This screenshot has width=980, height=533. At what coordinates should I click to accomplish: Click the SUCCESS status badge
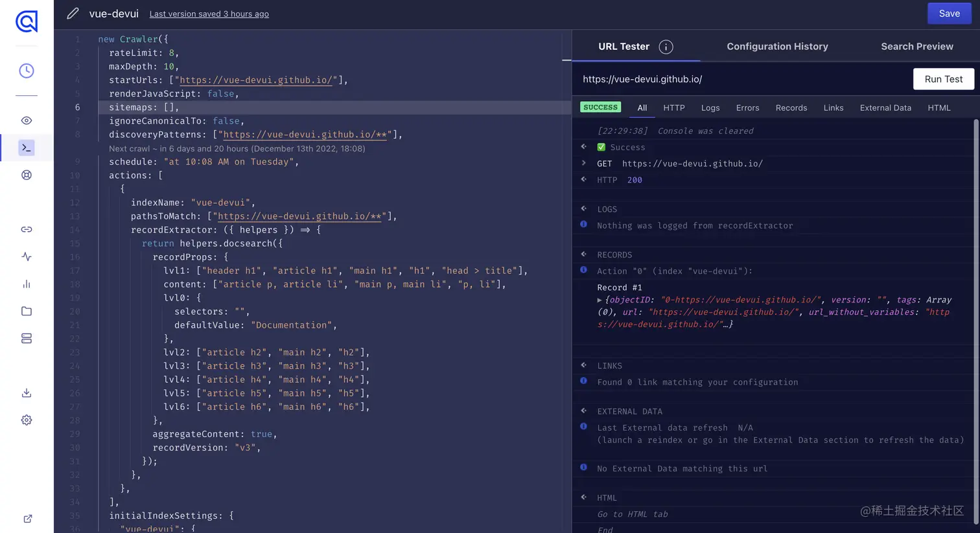point(600,107)
